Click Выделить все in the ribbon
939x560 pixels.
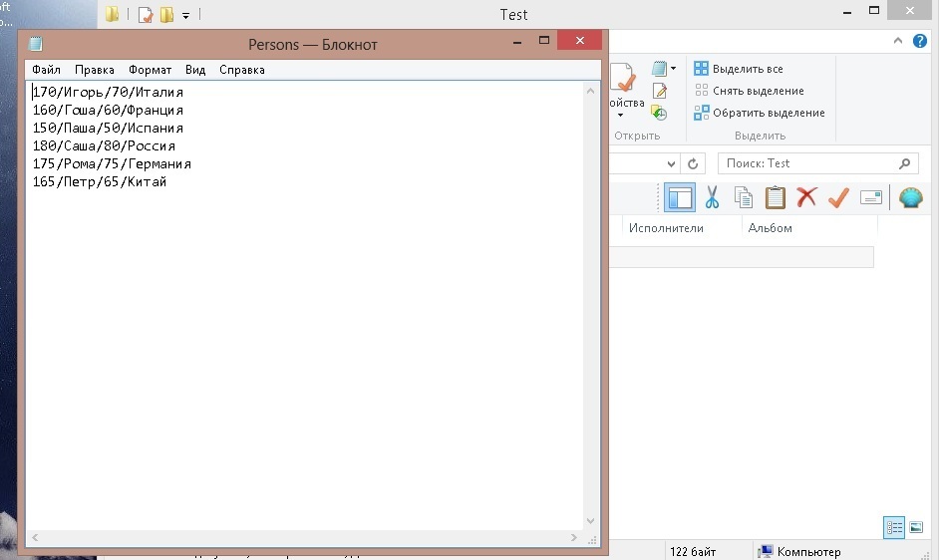tap(747, 69)
